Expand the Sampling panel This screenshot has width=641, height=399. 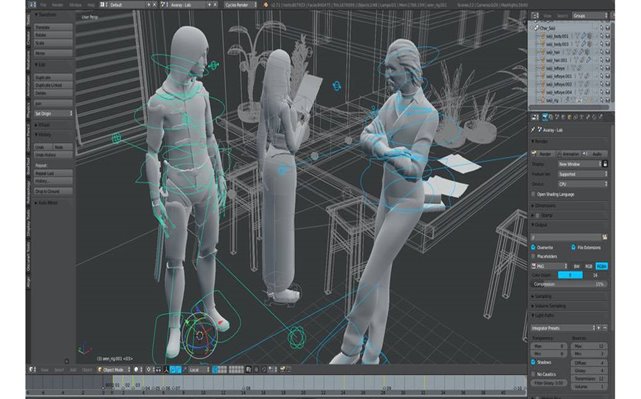(569, 296)
